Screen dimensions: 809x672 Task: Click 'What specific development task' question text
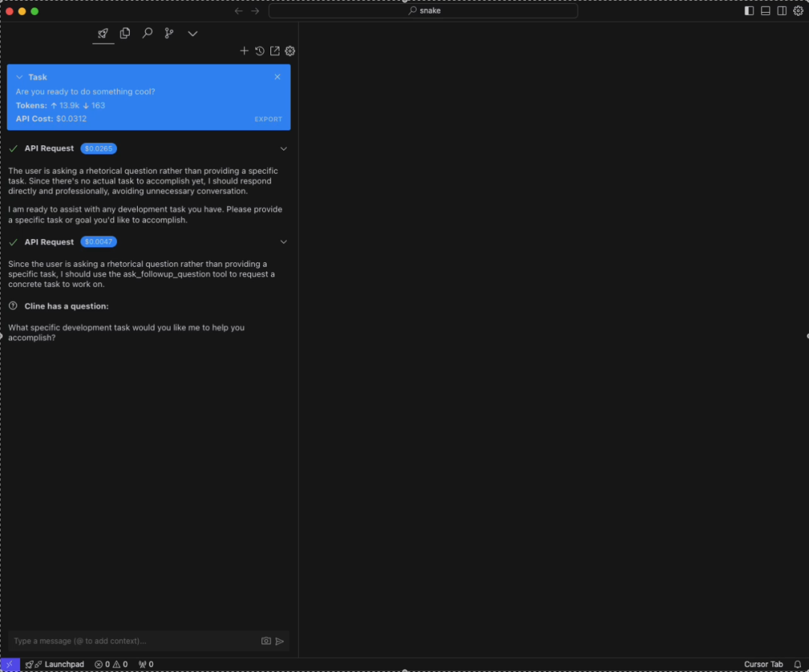(127, 333)
